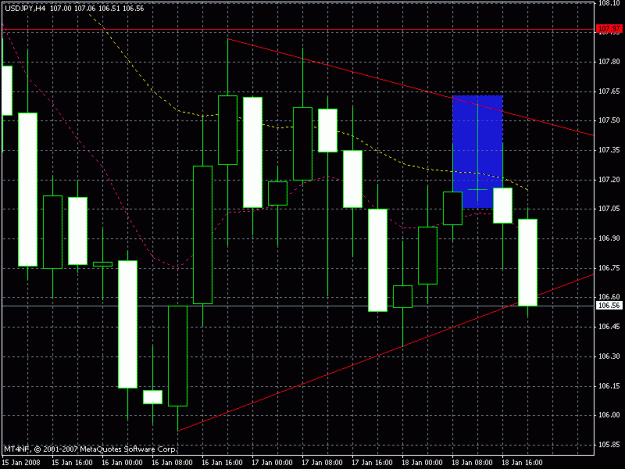625x469 pixels.
Task: Click the 107.50 price axis label
Action: (x=609, y=120)
